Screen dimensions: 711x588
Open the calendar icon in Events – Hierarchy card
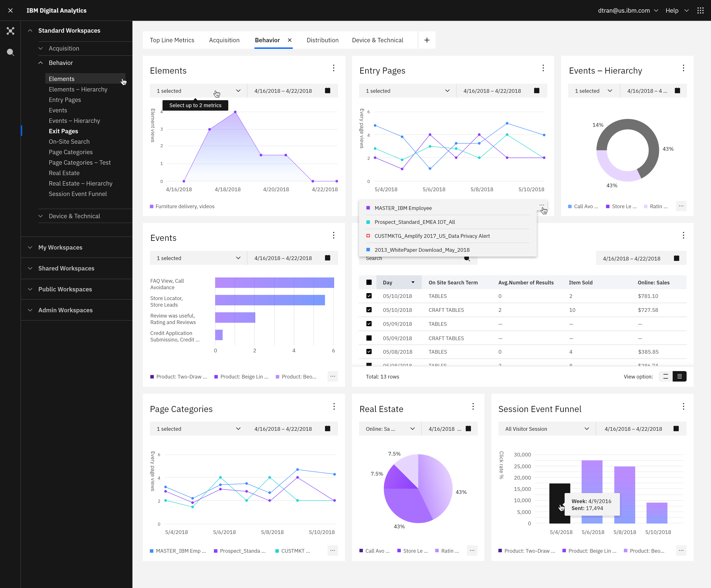pos(677,90)
